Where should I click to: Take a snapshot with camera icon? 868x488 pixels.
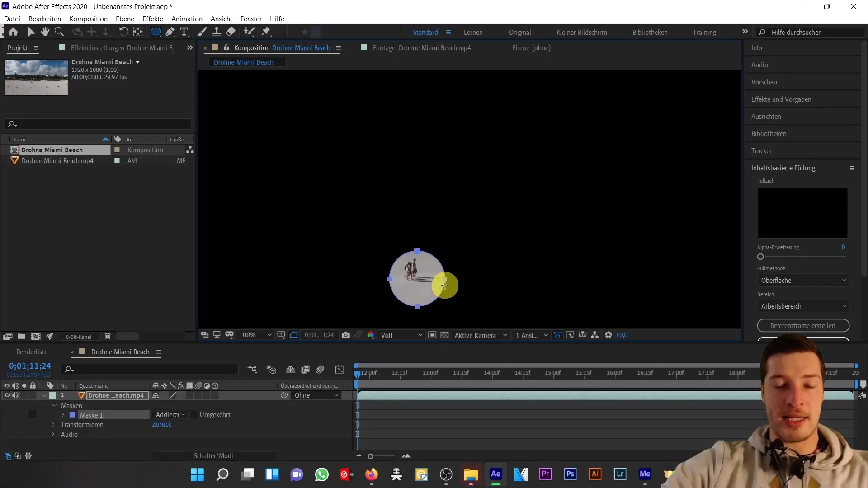coord(346,335)
